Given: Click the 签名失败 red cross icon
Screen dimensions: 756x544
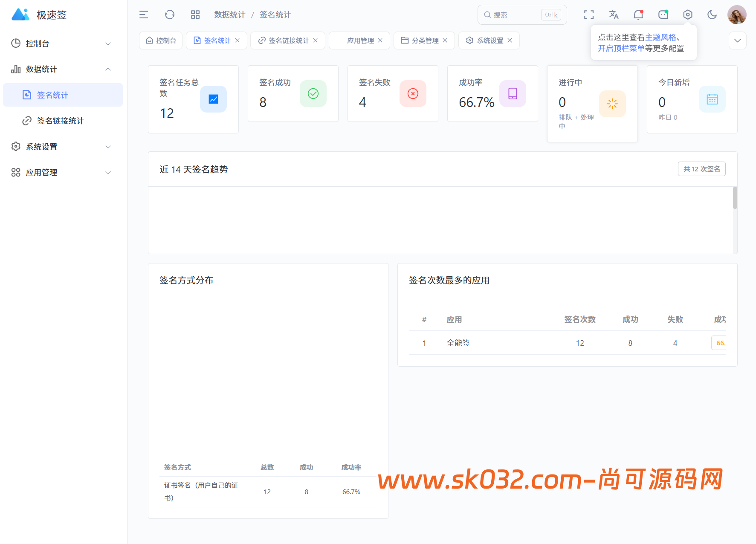Looking at the screenshot, I should (x=413, y=94).
